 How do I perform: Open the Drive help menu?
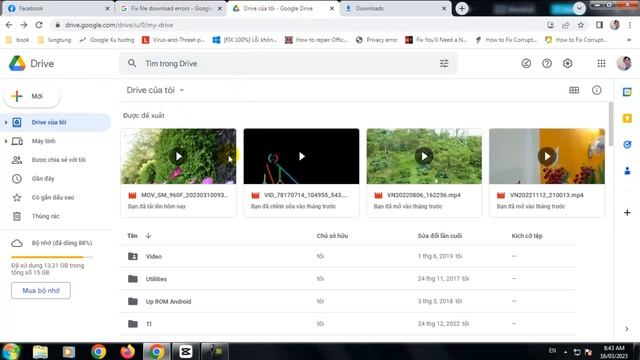coord(547,63)
